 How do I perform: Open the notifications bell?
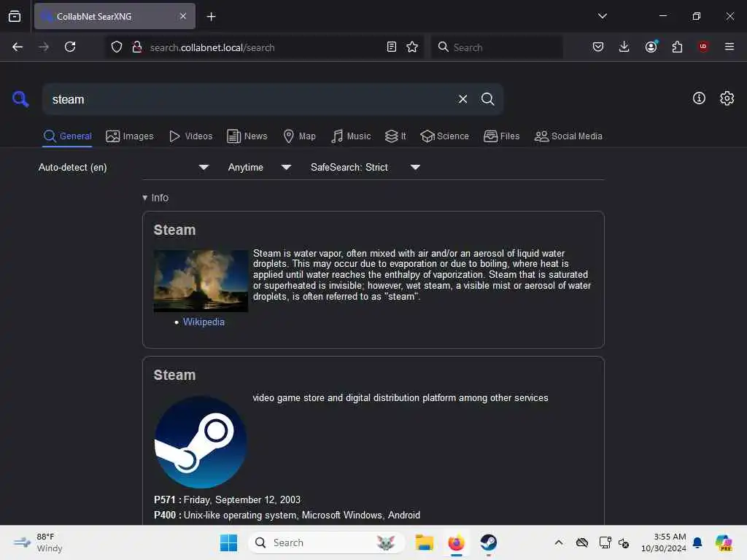[697, 542]
